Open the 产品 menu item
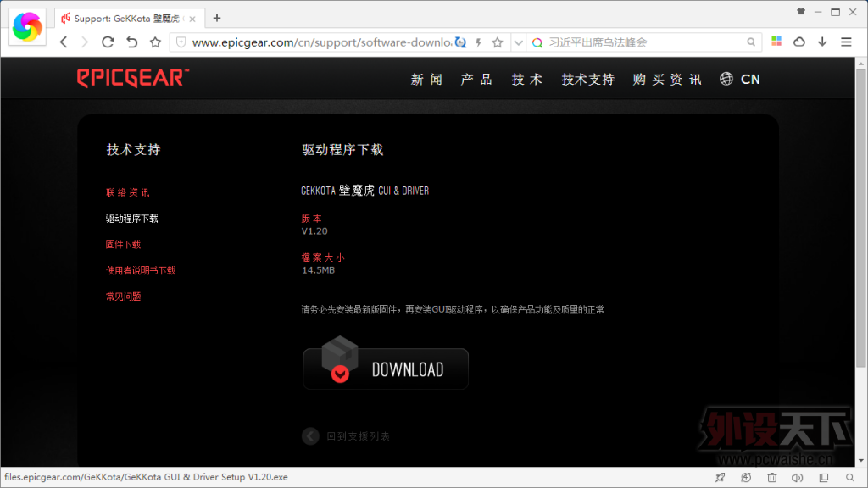 point(476,79)
